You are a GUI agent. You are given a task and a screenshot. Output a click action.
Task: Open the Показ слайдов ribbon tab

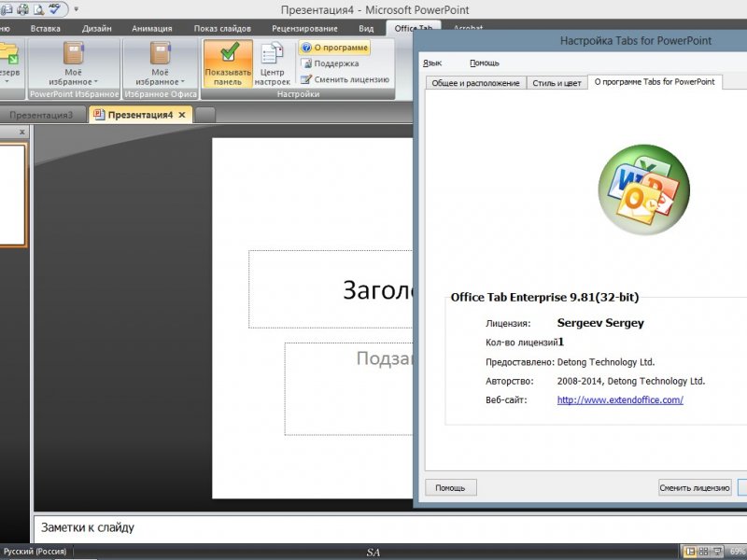[222, 29]
